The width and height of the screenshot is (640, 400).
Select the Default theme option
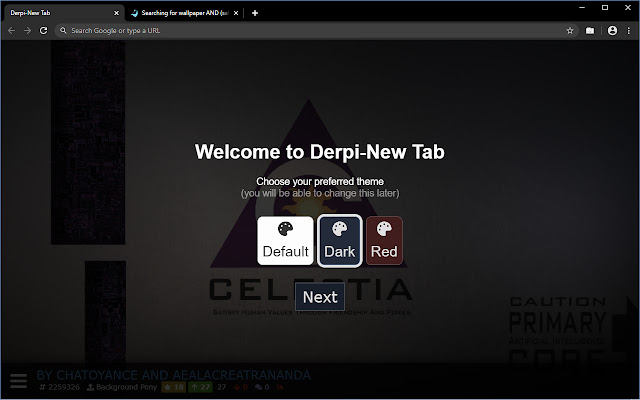[285, 240]
